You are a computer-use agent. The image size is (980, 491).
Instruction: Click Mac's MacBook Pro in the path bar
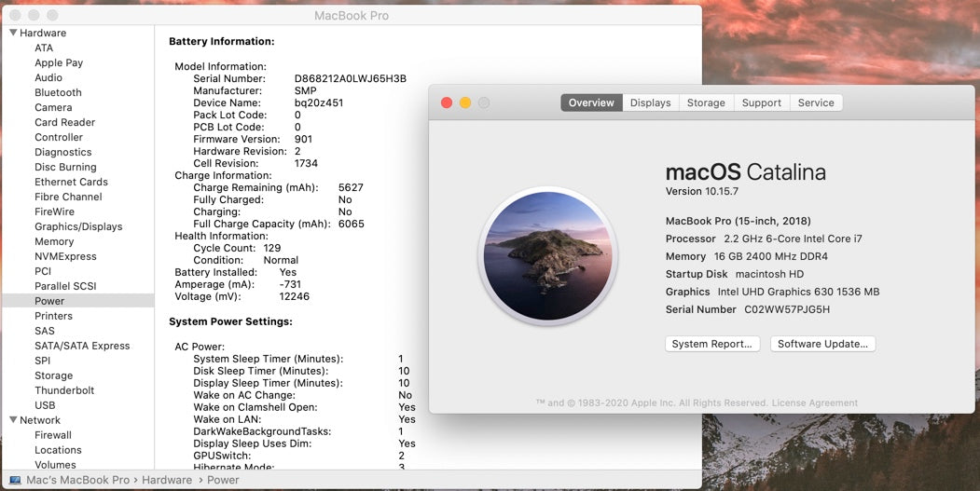click(78, 480)
